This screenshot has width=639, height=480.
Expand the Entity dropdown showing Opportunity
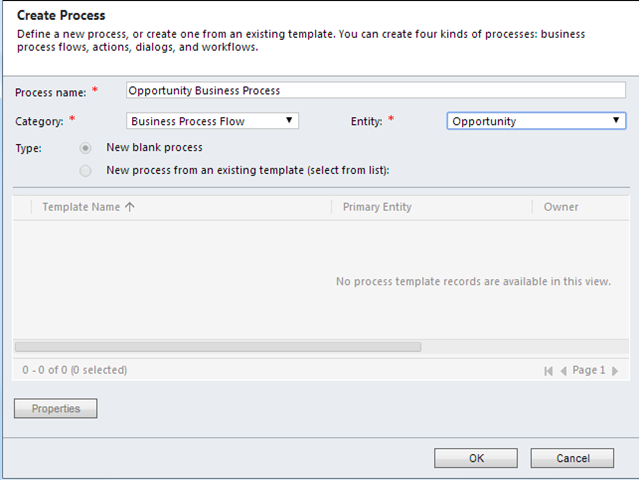tap(535, 121)
